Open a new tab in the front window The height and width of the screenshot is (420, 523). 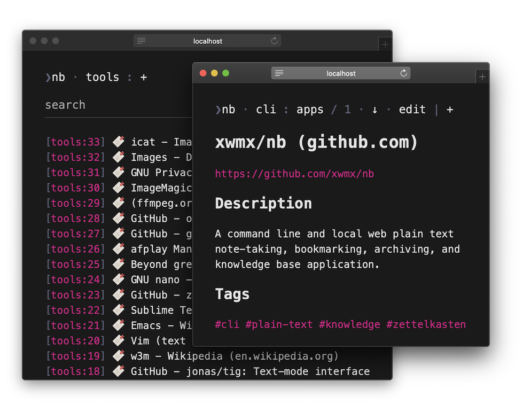482,77
